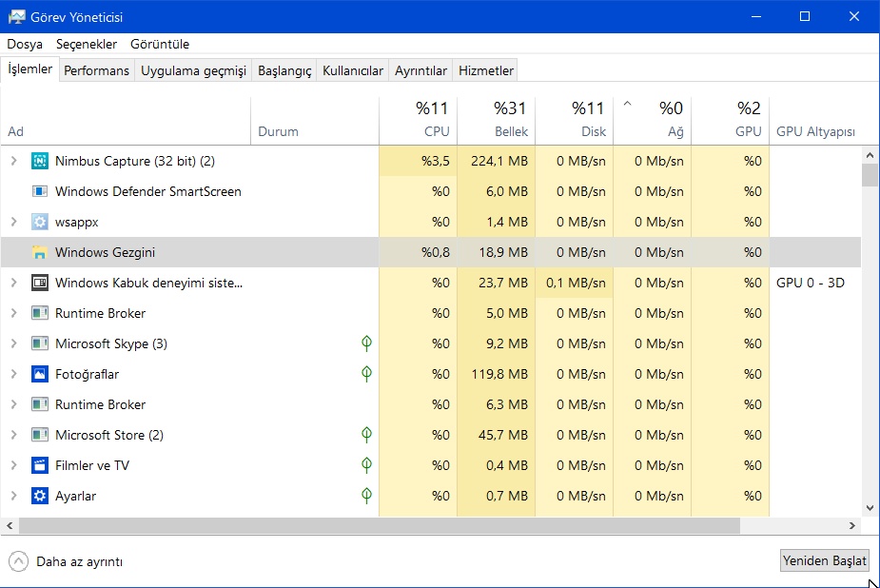Switch to the Uygulama geçmişi tab

click(x=193, y=70)
